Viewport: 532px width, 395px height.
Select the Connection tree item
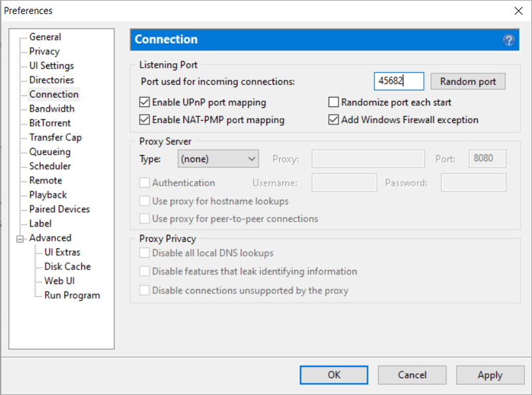[x=54, y=94]
